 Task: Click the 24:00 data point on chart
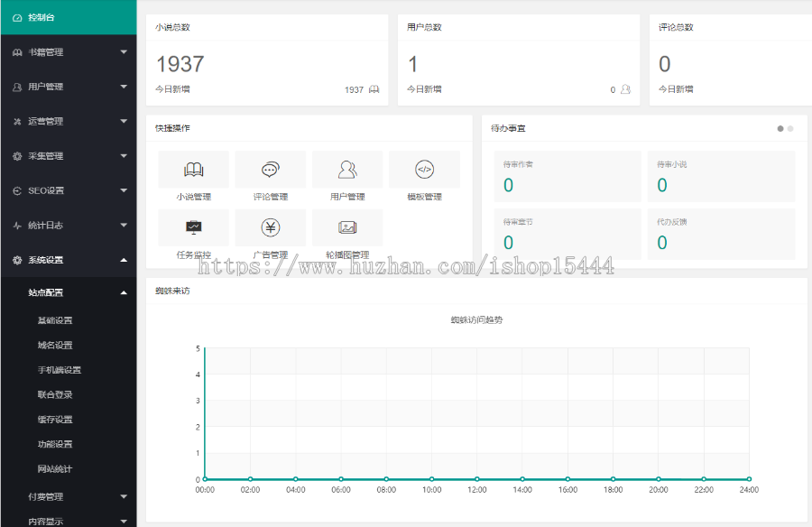pyautogui.click(x=749, y=479)
